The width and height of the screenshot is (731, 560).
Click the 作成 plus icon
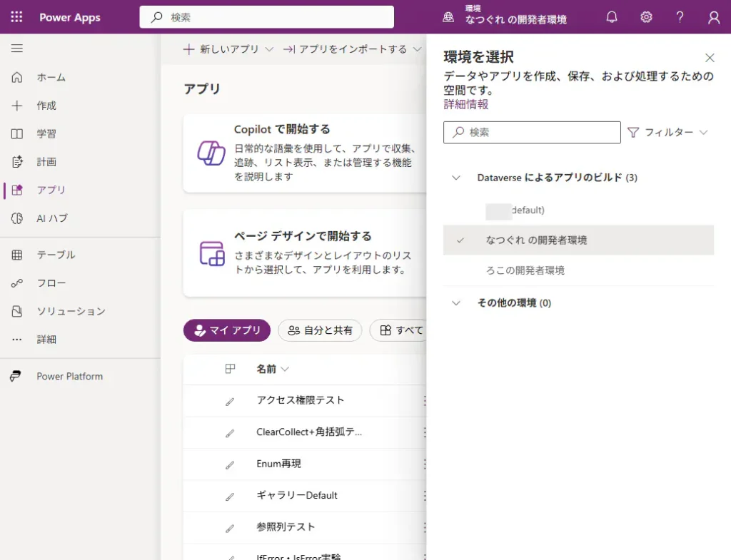click(x=17, y=106)
